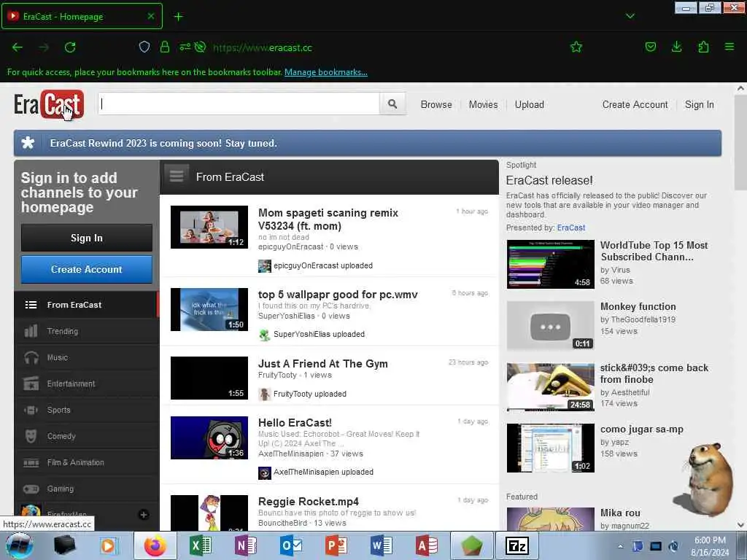Click the tracking protection shield icon
747x560 pixels.
[x=144, y=47]
